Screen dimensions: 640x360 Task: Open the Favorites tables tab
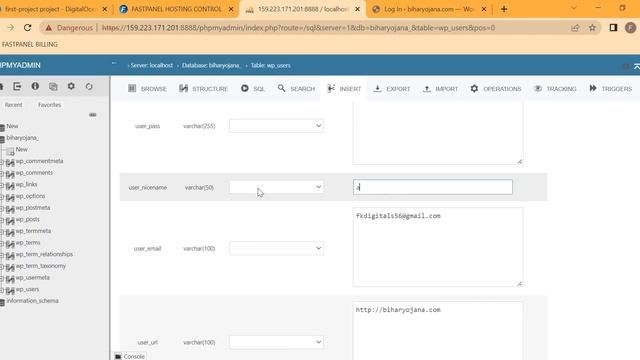(49, 105)
